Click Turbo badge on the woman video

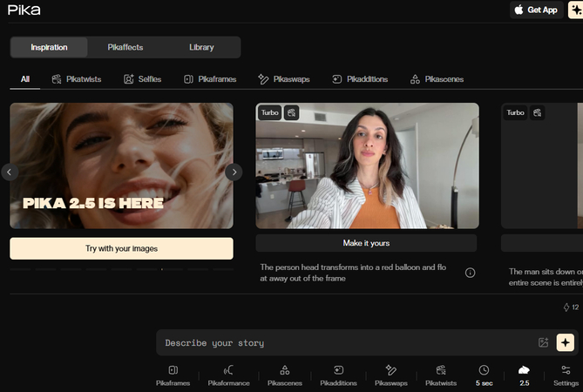pyautogui.click(x=269, y=112)
